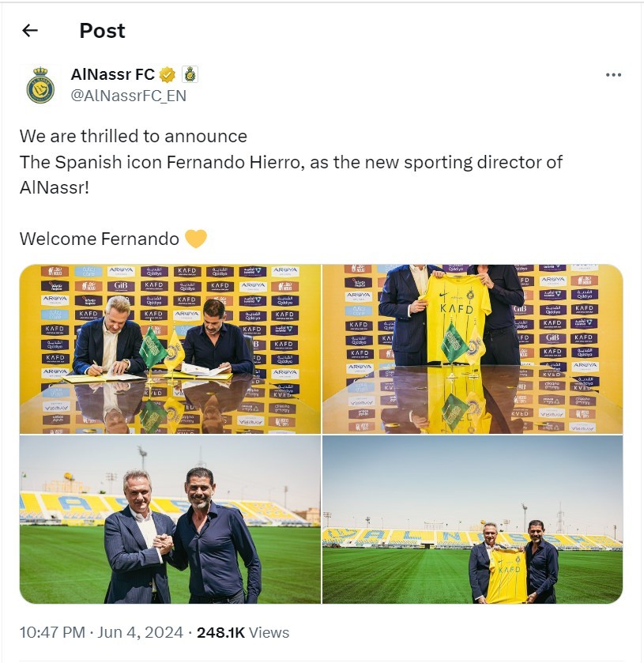644x663 pixels.
Task: Open the handshake photo on the pitch
Action: (x=170, y=519)
